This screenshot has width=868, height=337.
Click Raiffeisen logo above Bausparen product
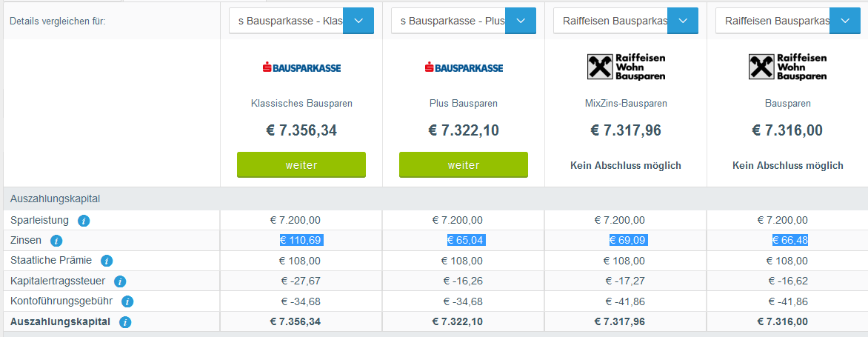pyautogui.click(x=788, y=67)
